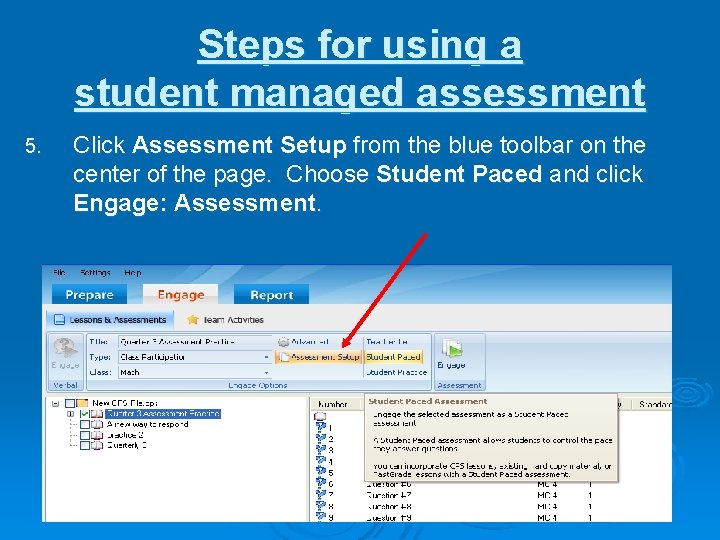Click the 'MC 4' cell in Question #9 row
720x540 pixels.
(x=547, y=518)
